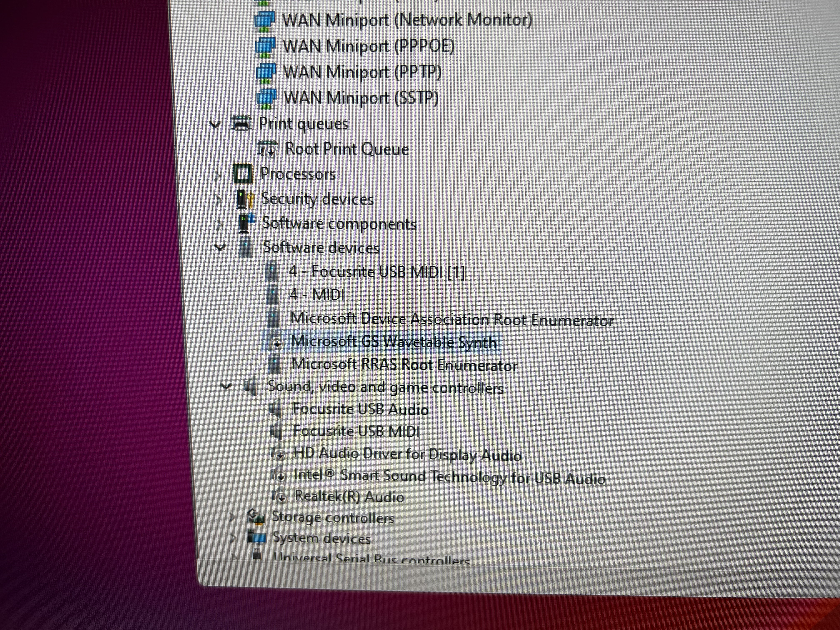Viewport: 840px width, 630px height.
Task: Collapse the Software devices category
Action: pos(220,248)
